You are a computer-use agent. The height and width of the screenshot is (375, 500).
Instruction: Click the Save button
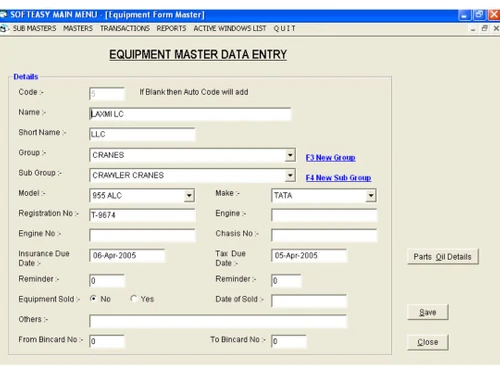tap(428, 312)
